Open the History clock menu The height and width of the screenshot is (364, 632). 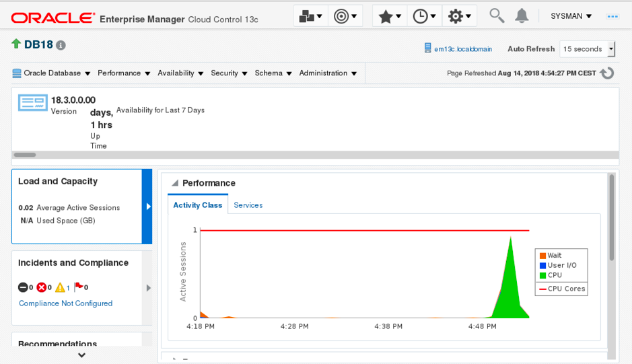pos(424,16)
